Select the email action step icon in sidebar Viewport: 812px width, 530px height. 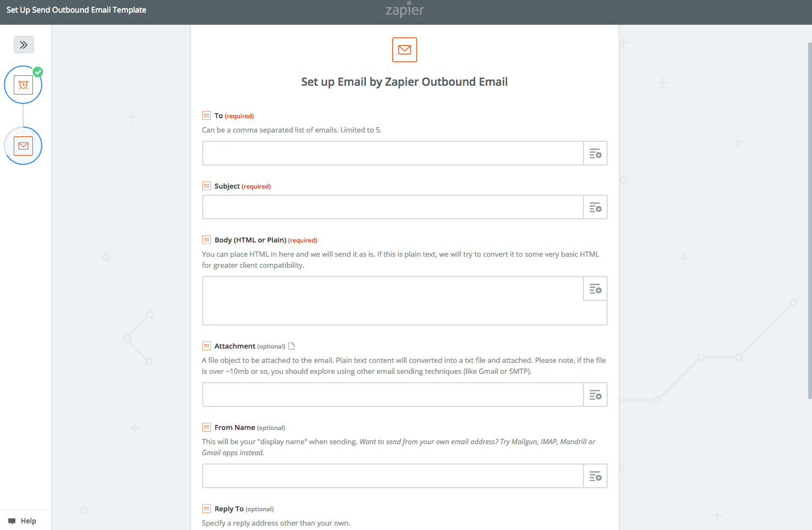tap(23, 146)
